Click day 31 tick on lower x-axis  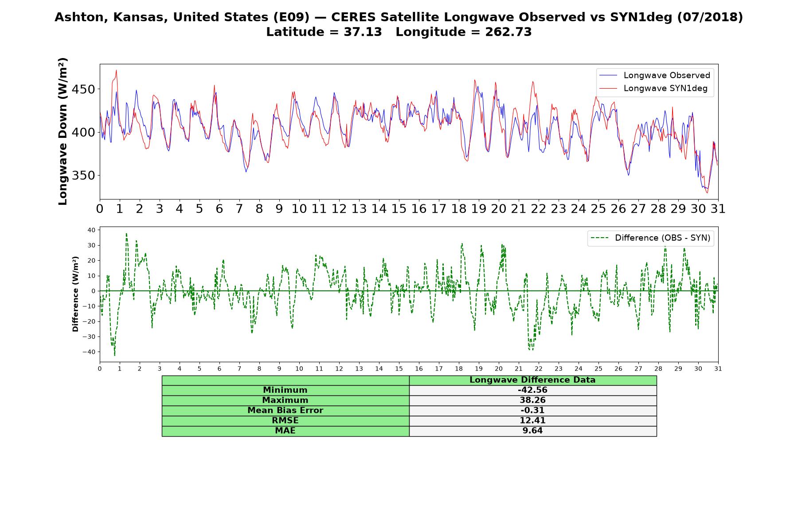pos(718,369)
